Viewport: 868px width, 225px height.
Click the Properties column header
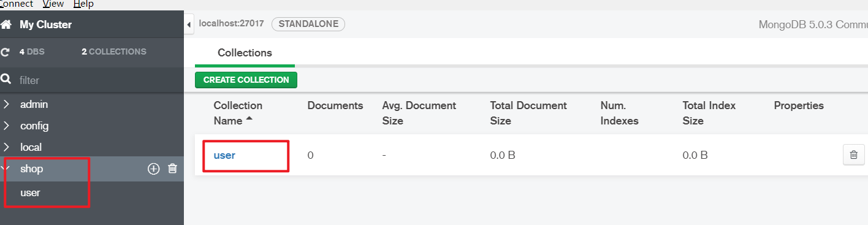pos(799,105)
